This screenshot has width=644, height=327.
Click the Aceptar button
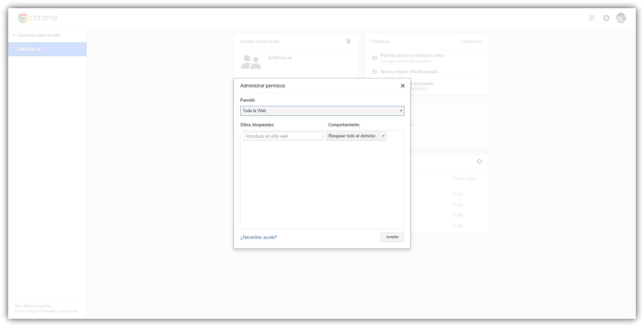point(392,237)
